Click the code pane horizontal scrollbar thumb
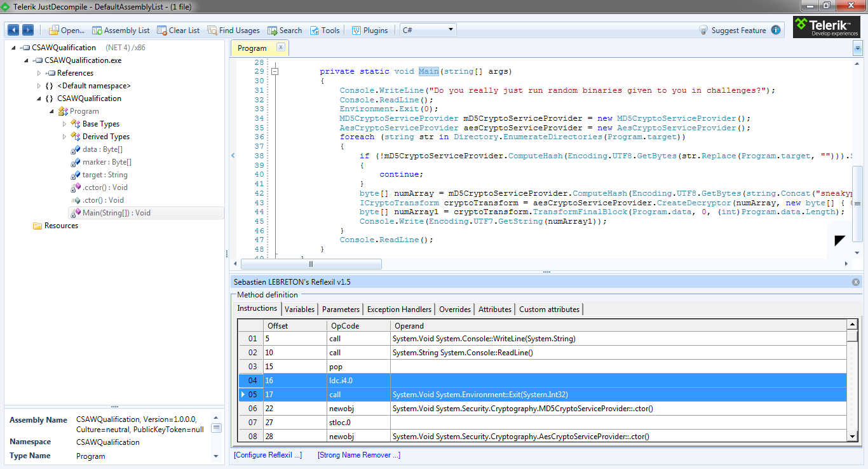Screen dimensions: 868x469 click(311, 264)
